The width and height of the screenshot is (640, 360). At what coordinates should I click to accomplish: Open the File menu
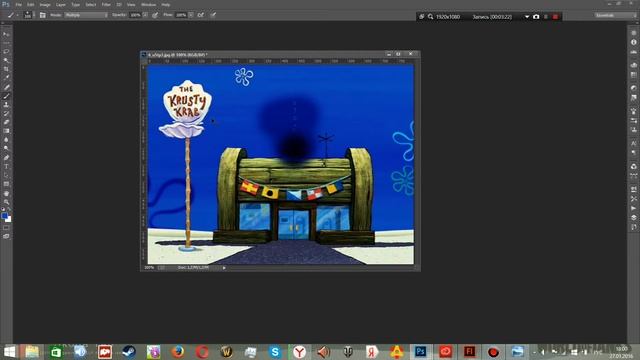point(18,4)
